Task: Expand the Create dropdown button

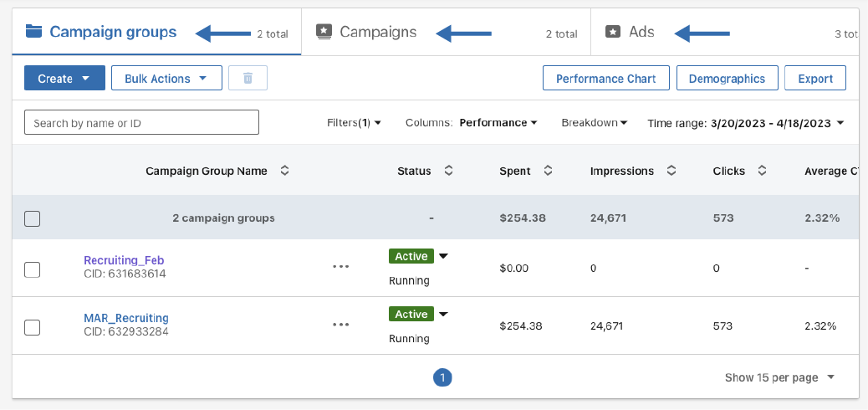Action: pyautogui.click(x=64, y=78)
